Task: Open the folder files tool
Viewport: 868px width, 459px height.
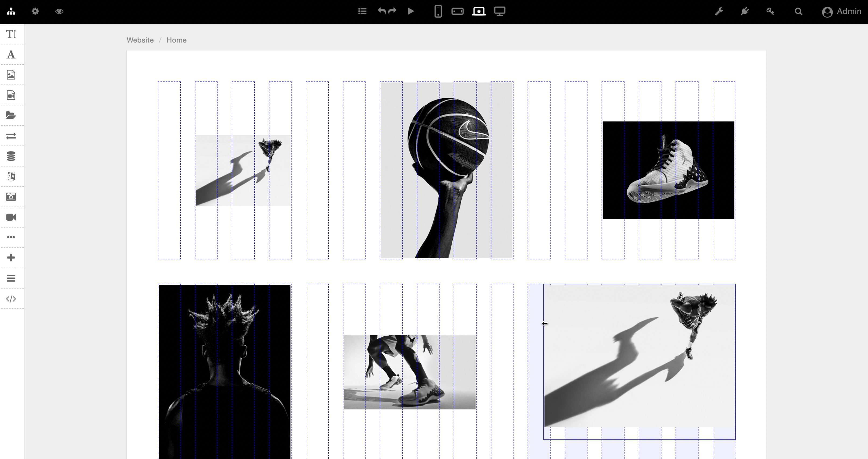Action: 11,115
